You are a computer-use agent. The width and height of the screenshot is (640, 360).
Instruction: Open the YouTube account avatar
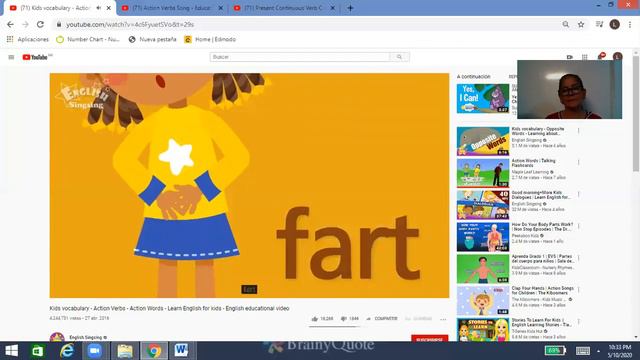(x=618, y=56)
